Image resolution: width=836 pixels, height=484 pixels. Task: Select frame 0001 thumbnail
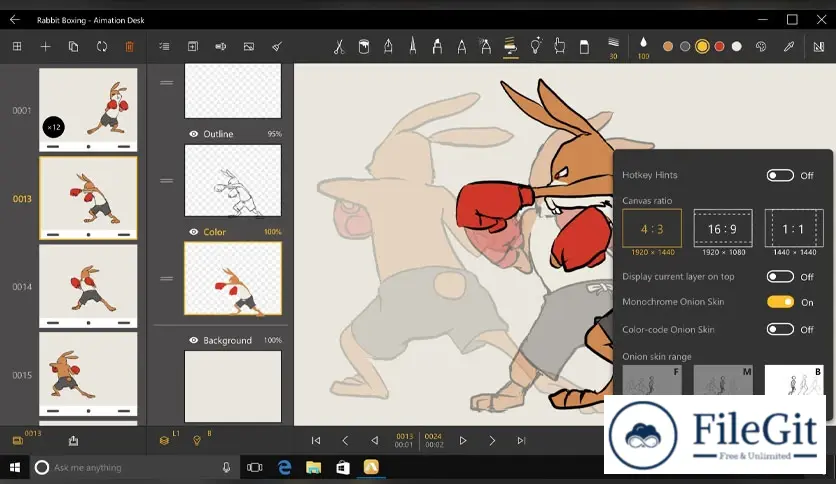[x=88, y=110]
